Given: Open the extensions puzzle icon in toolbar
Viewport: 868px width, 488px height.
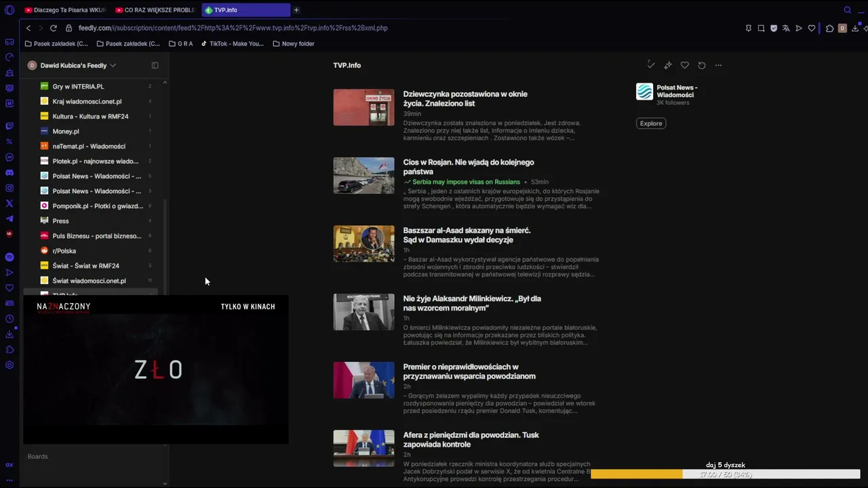Looking at the screenshot, I should [829, 28].
